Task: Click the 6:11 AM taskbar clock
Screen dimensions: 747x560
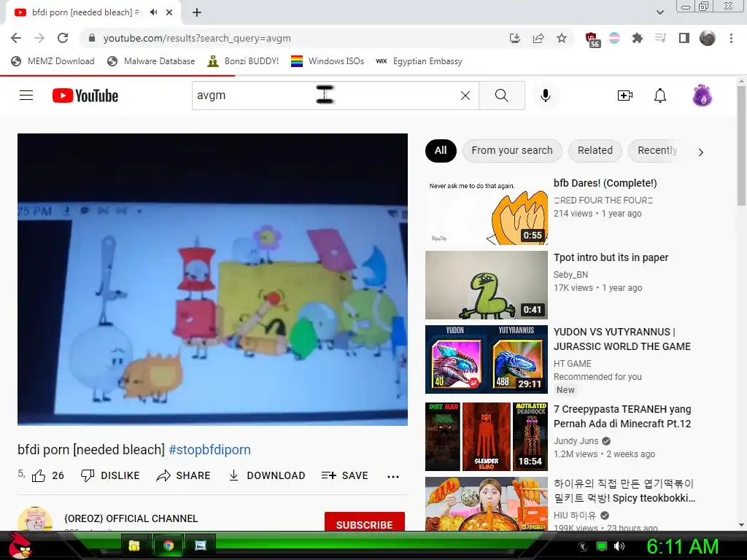Action: pos(682,546)
